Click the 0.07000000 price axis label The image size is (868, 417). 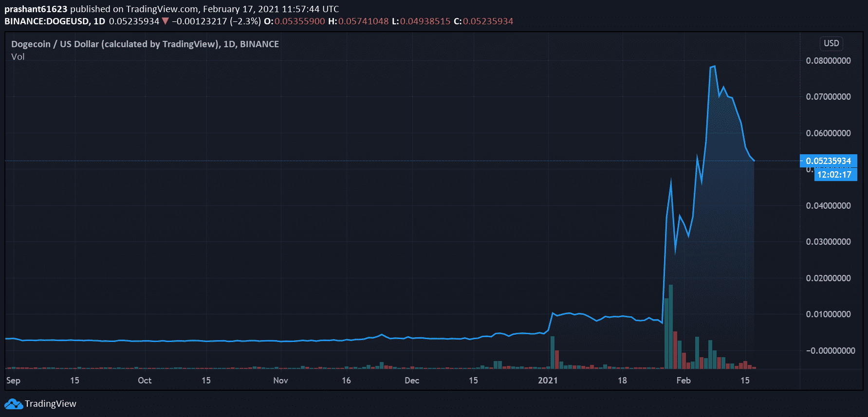[x=829, y=97]
